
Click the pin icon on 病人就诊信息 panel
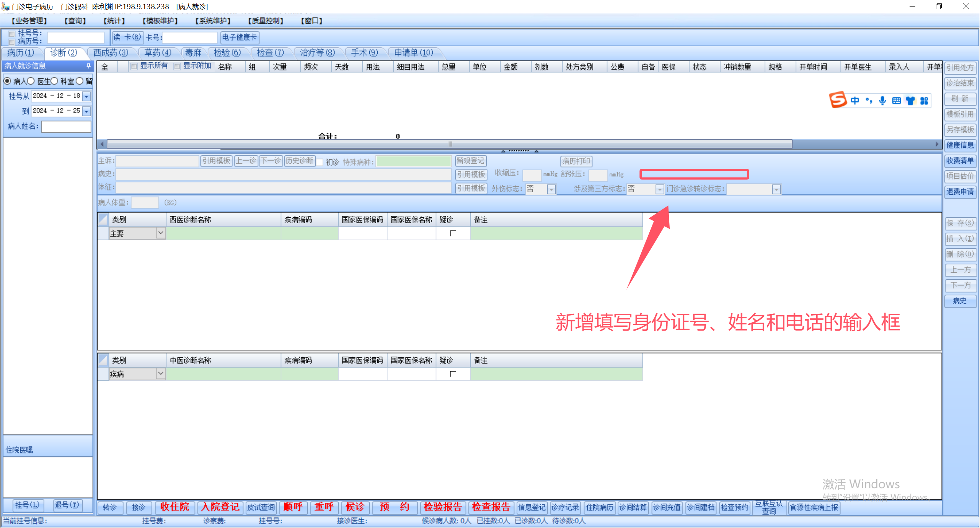(x=89, y=66)
